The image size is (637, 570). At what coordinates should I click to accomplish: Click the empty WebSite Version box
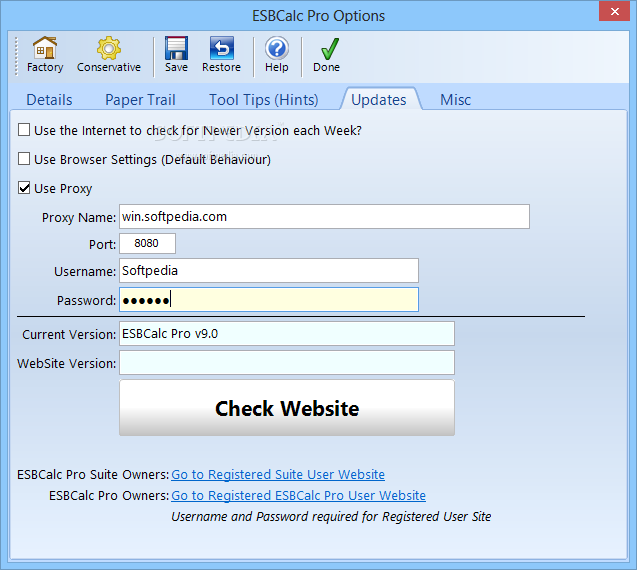point(287,362)
